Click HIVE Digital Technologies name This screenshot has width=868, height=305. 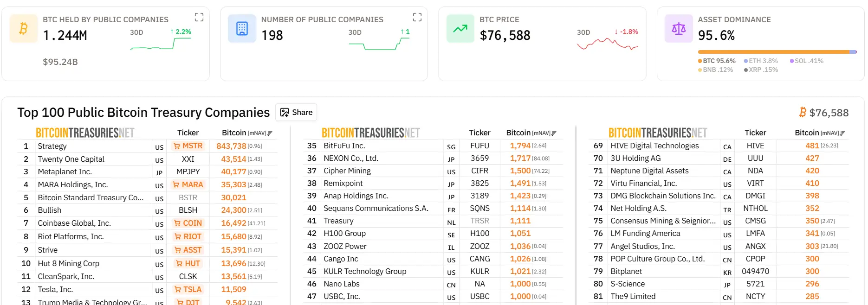(x=654, y=146)
